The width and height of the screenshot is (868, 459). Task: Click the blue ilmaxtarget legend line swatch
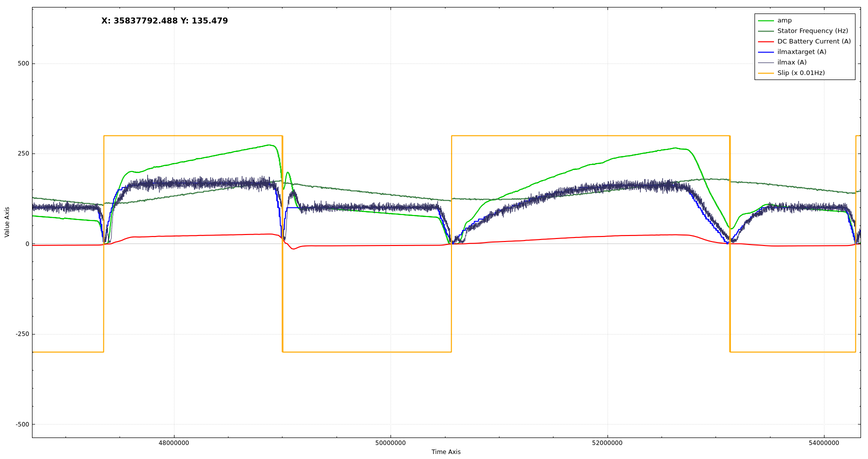point(765,52)
